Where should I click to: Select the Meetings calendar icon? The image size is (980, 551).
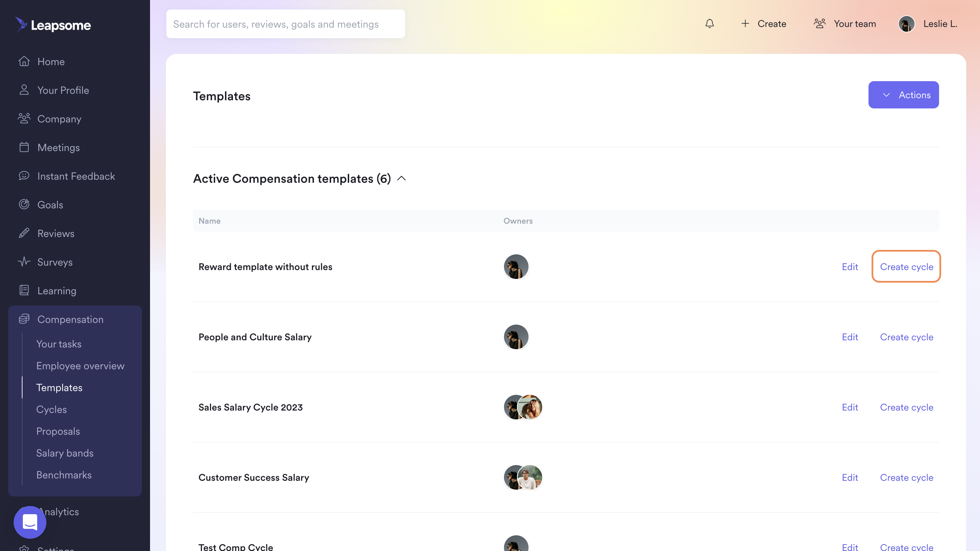tap(24, 147)
